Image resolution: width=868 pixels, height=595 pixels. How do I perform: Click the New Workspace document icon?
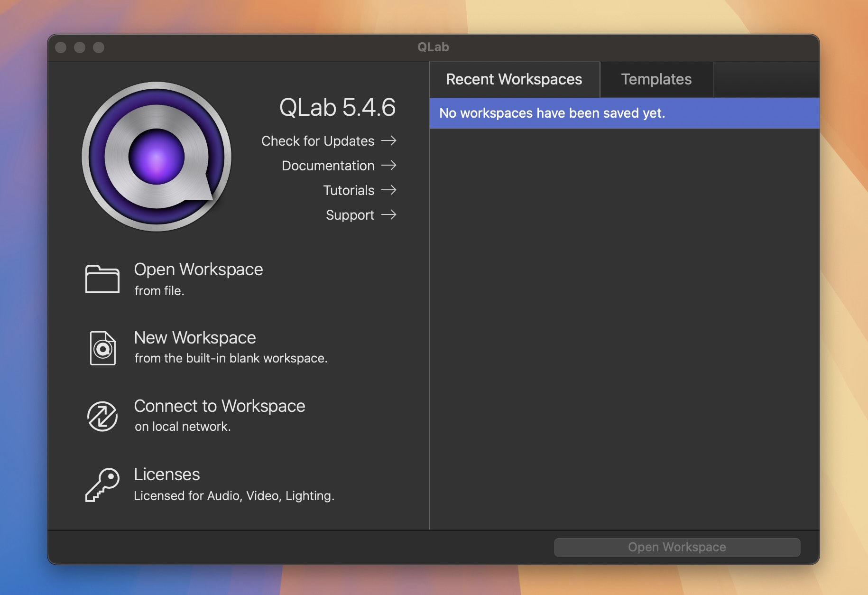coord(102,348)
